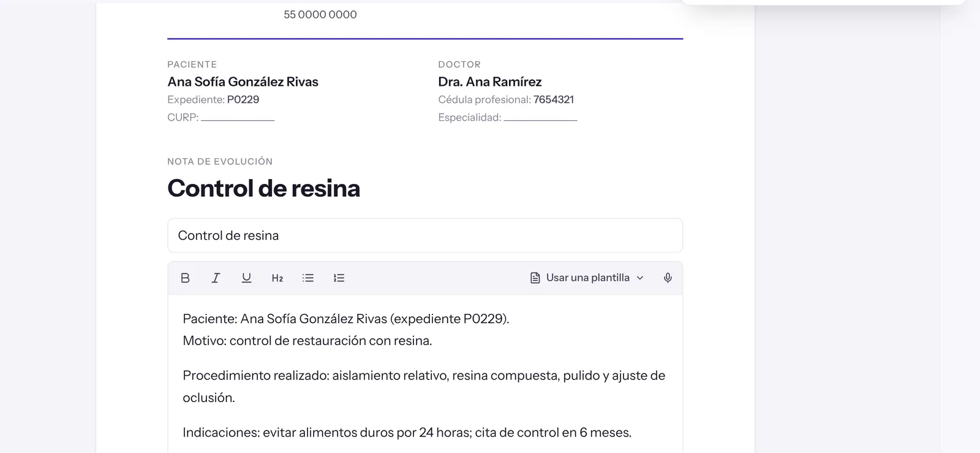980x453 pixels.
Task: Start a bulleted list
Action: coord(308,278)
